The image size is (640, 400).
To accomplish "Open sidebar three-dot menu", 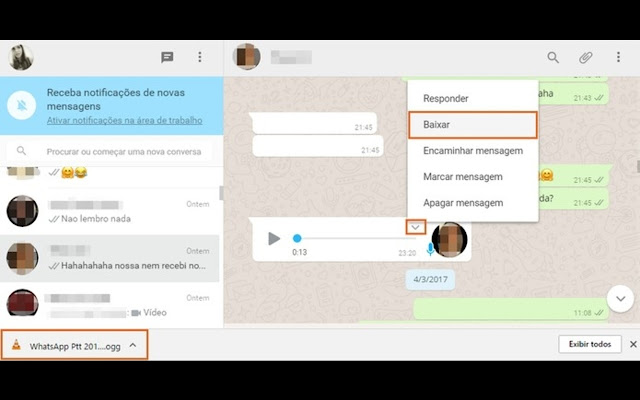I will [200, 58].
